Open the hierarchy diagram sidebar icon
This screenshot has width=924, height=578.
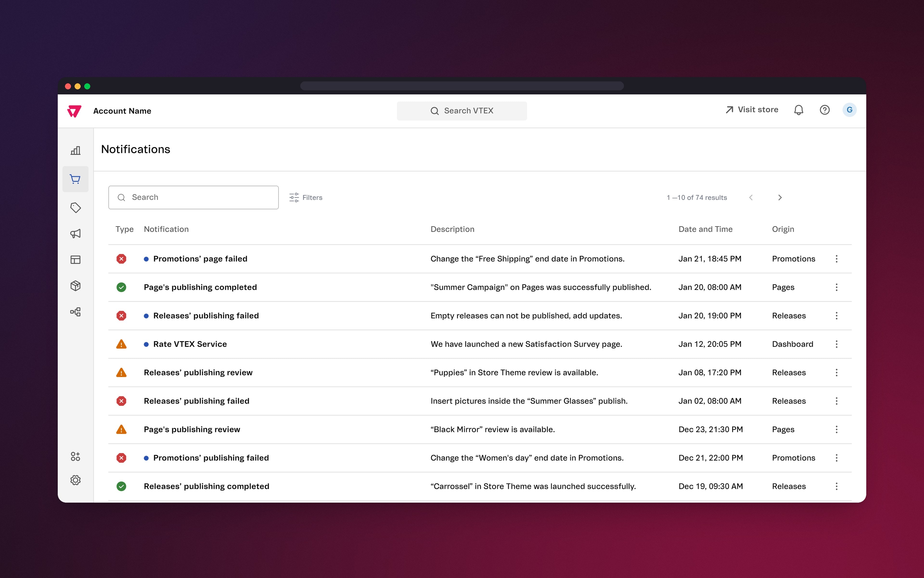[x=76, y=312]
